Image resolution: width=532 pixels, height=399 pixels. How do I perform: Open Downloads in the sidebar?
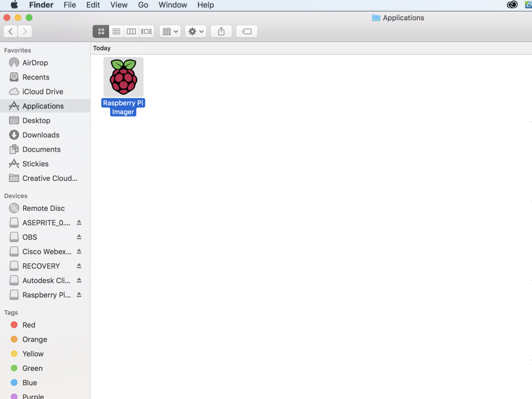[x=45, y=135]
